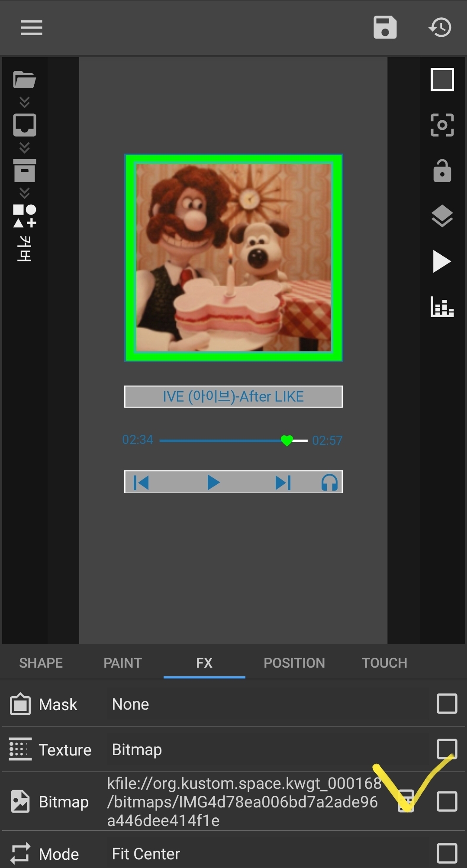Tap the center focus preview icon
Viewport: 467px width, 868px height.
pos(442,125)
